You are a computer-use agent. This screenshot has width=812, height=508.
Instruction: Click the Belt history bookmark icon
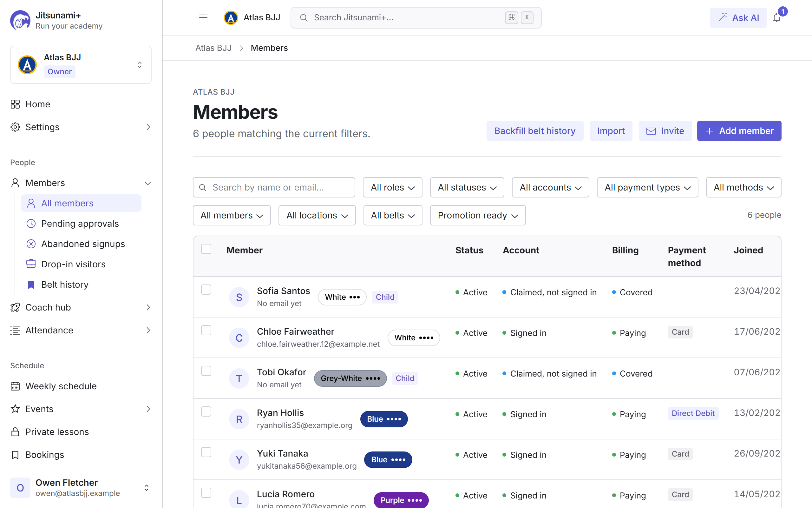(x=31, y=284)
